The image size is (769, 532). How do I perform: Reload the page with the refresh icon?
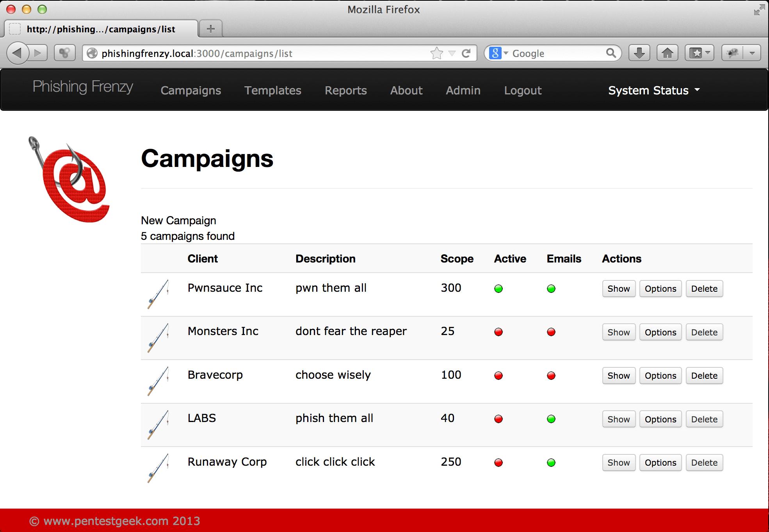[466, 53]
